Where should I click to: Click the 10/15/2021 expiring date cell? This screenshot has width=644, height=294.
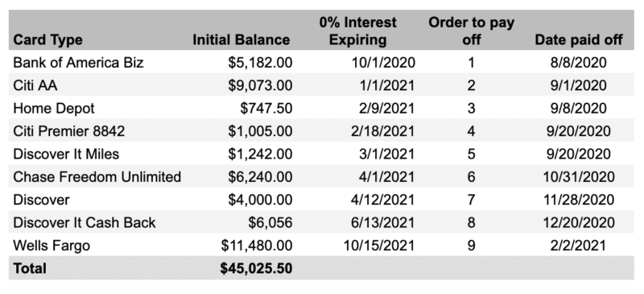click(x=379, y=246)
